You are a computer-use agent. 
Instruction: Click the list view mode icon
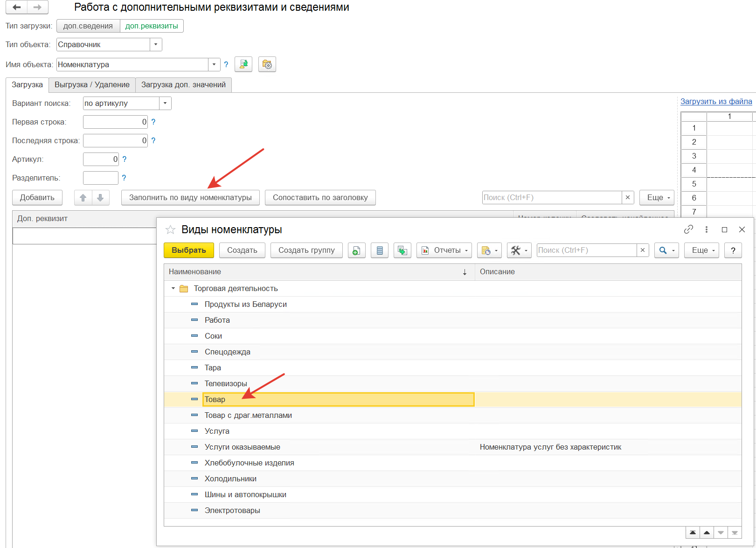380,250
